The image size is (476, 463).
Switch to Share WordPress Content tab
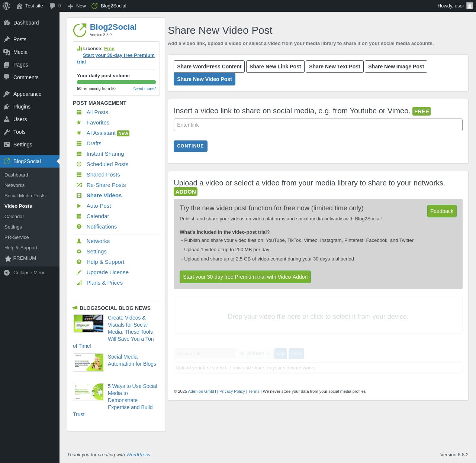pyautogui.click(x=209, y=67)
